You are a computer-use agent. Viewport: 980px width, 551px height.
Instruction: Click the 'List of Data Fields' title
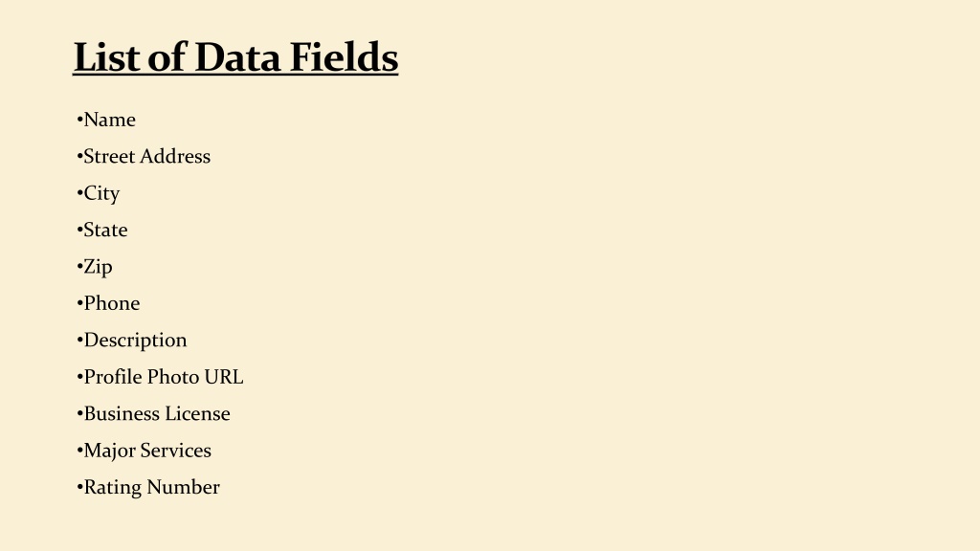(235, 57)
